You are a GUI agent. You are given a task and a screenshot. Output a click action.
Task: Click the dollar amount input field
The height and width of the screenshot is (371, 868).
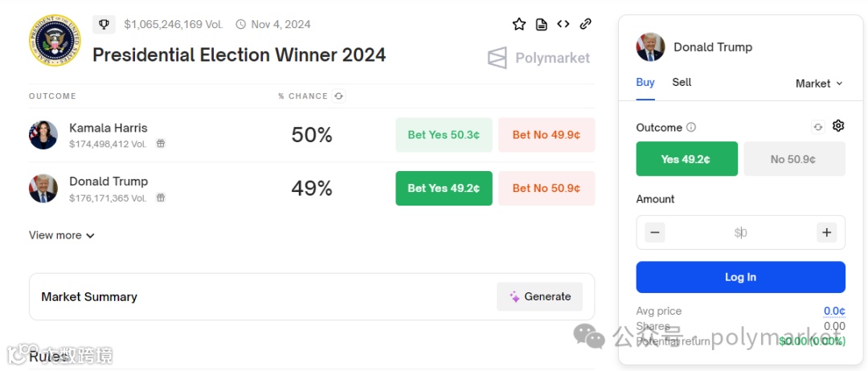pos(740,233)
